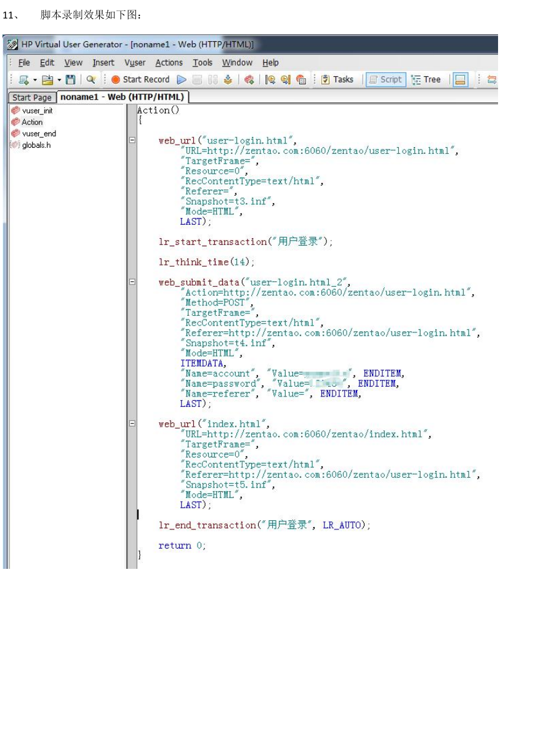
Task: Open the File menu
Action: [24, 62]
